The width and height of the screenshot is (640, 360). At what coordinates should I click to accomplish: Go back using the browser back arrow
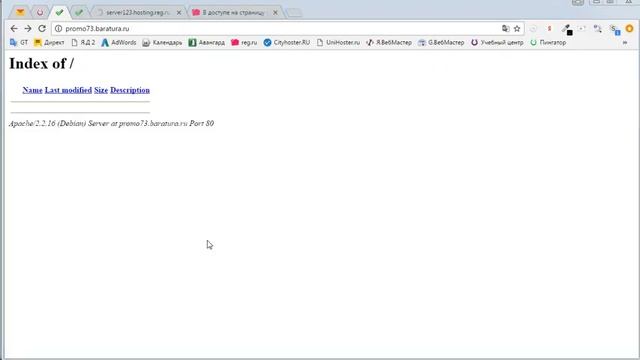[14, 29]
